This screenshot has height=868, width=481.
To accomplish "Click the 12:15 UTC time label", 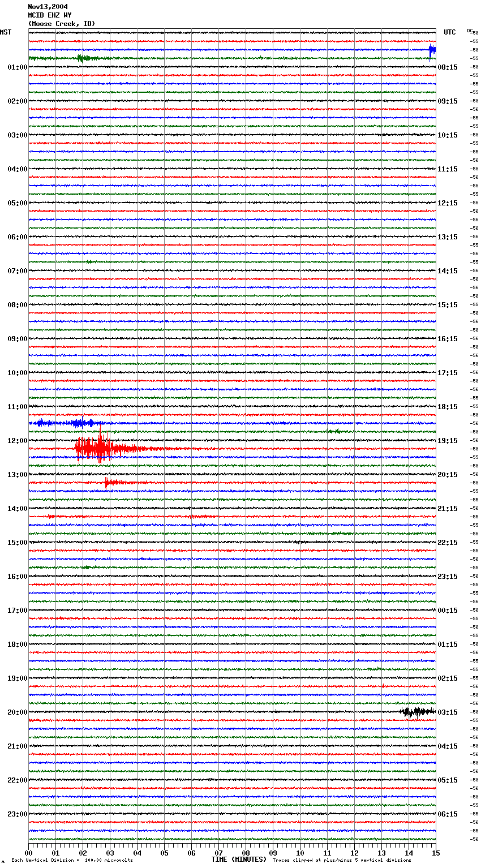I will 448,203.
